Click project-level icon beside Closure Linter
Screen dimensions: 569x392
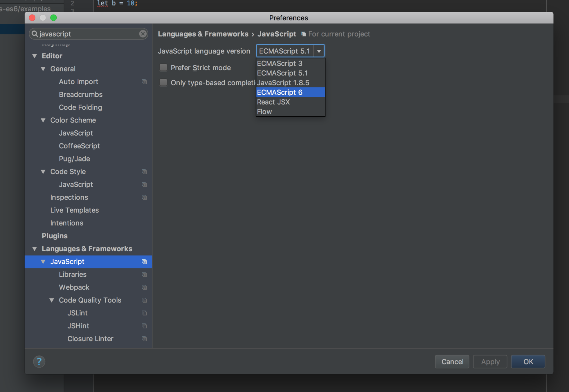click(x=144, y=339)
